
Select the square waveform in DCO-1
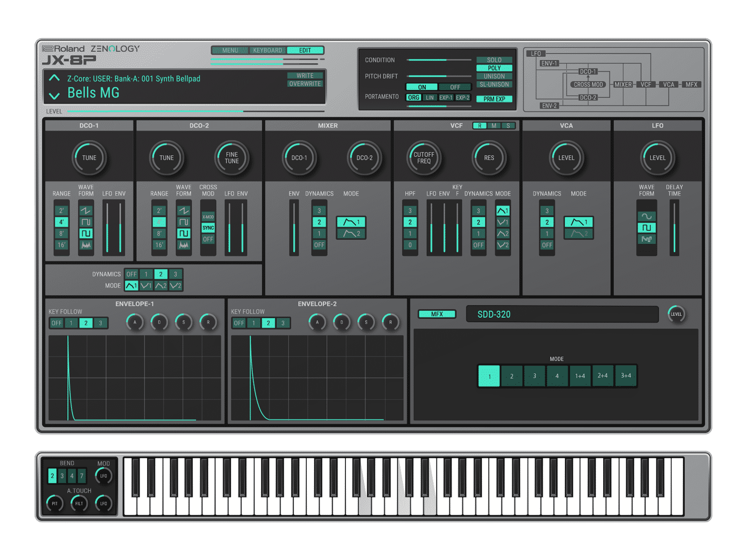point(86,233)
